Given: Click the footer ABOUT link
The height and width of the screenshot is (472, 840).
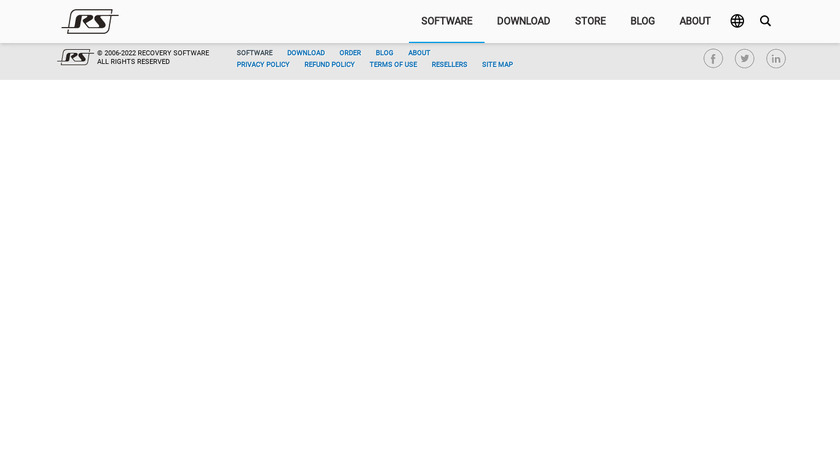Looking at the screenshot, I should pos(419,53).
